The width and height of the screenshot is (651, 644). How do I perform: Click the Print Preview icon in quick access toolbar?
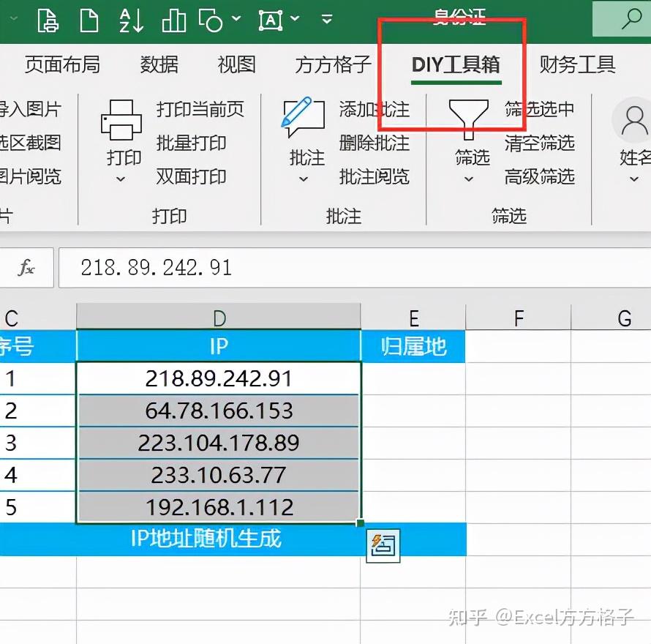point(48,20)
